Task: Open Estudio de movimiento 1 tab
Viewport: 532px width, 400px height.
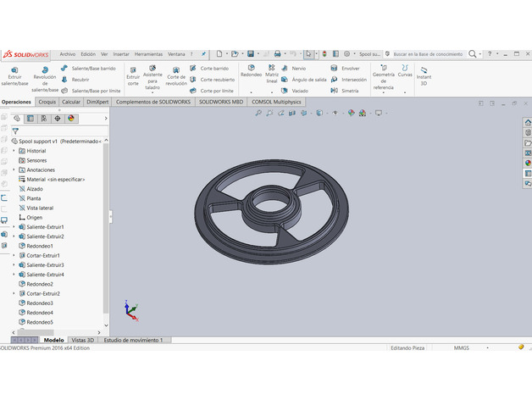Action: [x=133, y=340]
